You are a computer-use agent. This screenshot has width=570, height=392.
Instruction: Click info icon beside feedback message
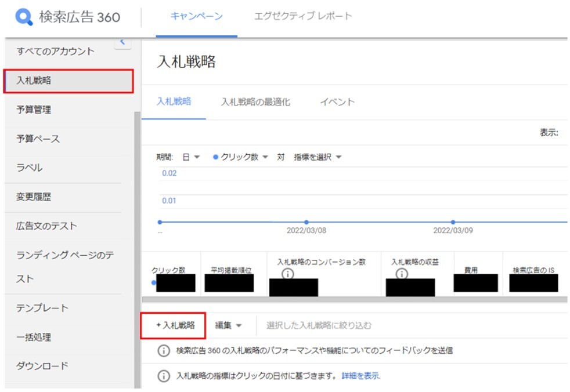point(164,351)
